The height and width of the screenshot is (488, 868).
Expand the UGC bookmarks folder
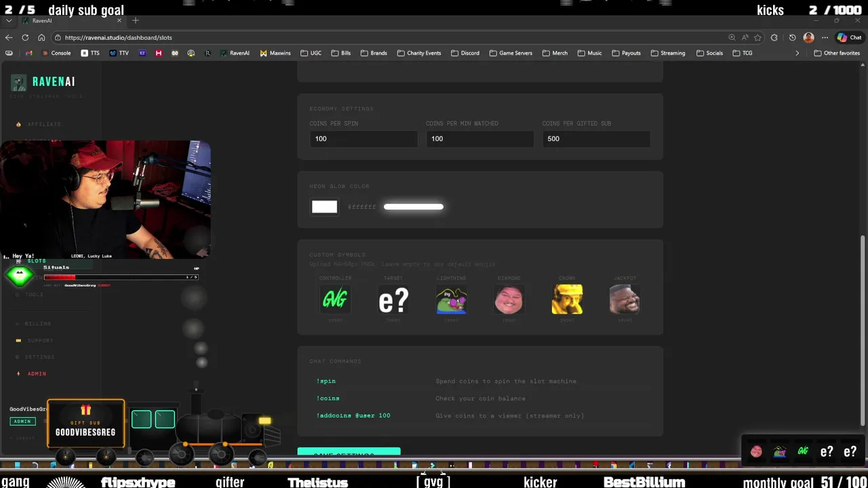click(x=311, y=53)
